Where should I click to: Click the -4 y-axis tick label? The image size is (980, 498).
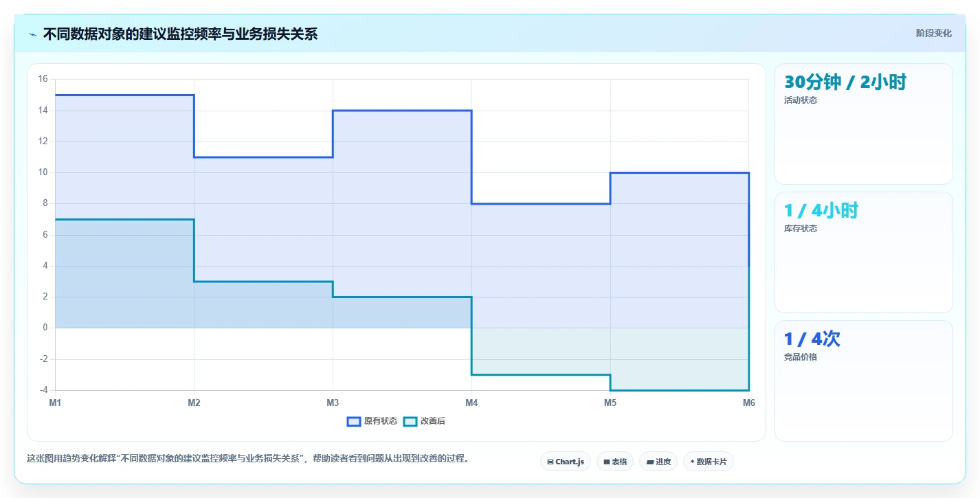(x=43, y=390)
